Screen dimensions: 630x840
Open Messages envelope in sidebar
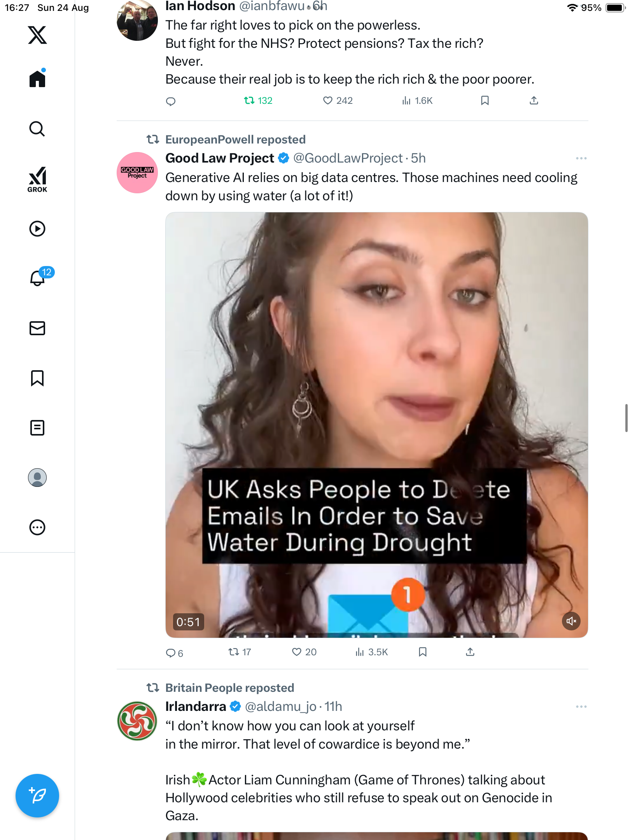click(x=37, y=328)
